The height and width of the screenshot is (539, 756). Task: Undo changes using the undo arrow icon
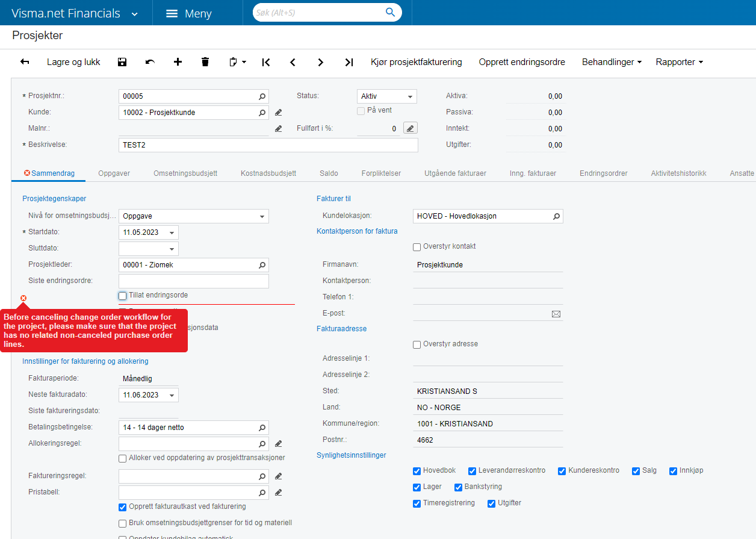tap(149, 61)
